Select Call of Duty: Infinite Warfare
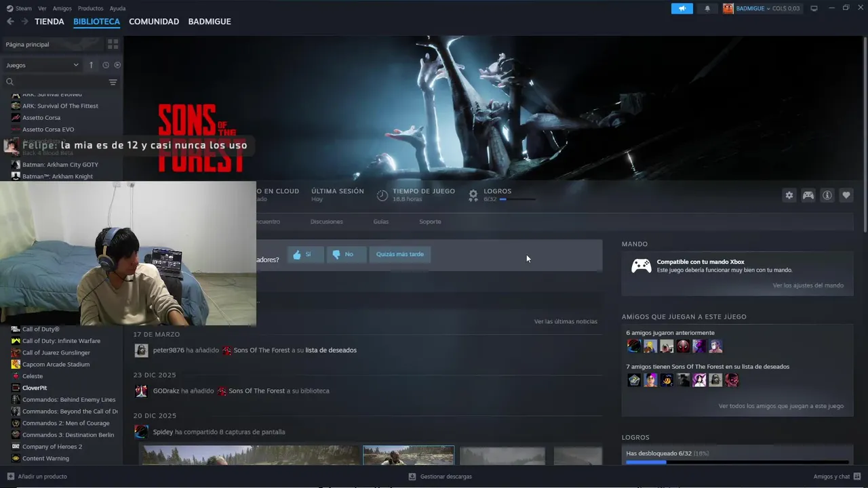 pos(61,341)
